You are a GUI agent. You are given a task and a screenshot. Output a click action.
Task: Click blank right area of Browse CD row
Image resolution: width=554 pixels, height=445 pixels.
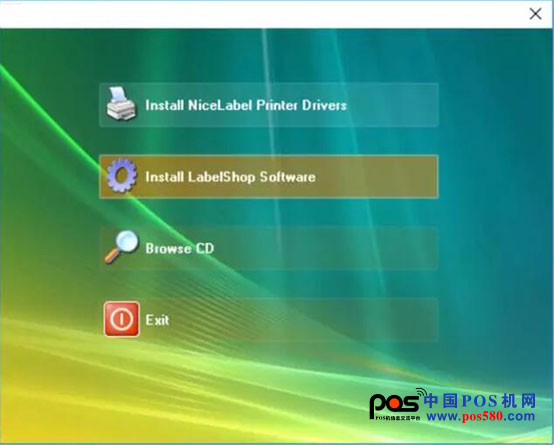click(326, 248)
